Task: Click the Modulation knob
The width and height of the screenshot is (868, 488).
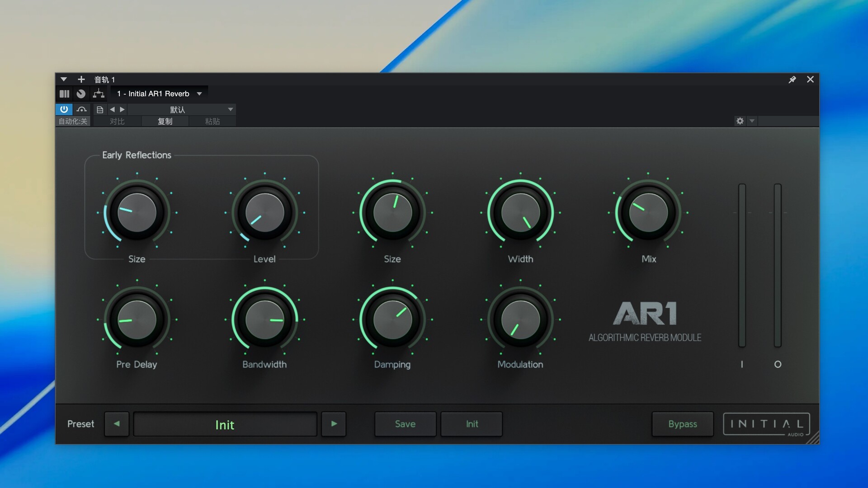Action: point(520,319)
